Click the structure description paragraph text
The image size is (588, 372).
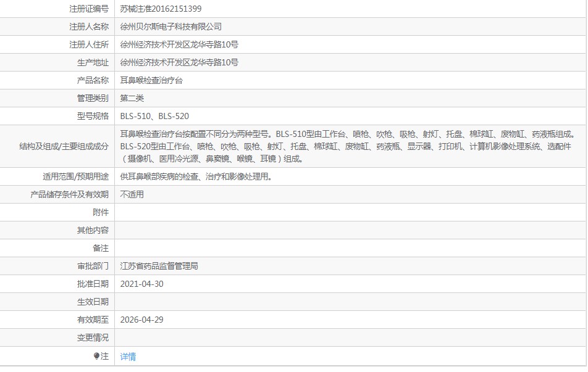[348, 146]
